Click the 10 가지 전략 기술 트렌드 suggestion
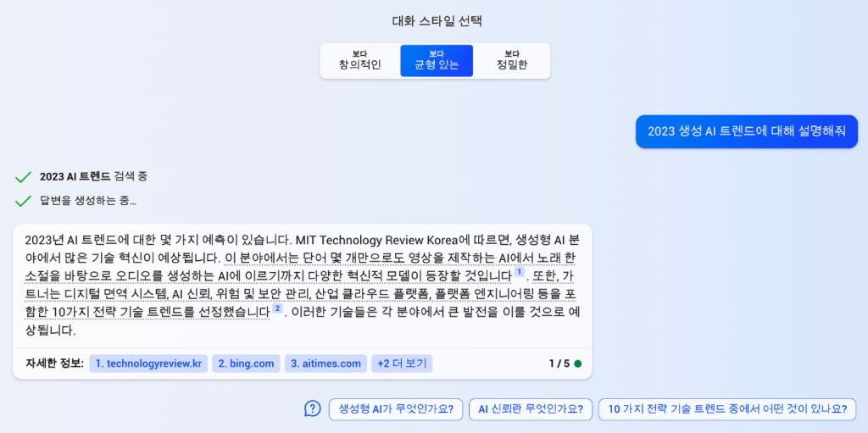The height and width of the screenshot is (433, 868). 726,409
